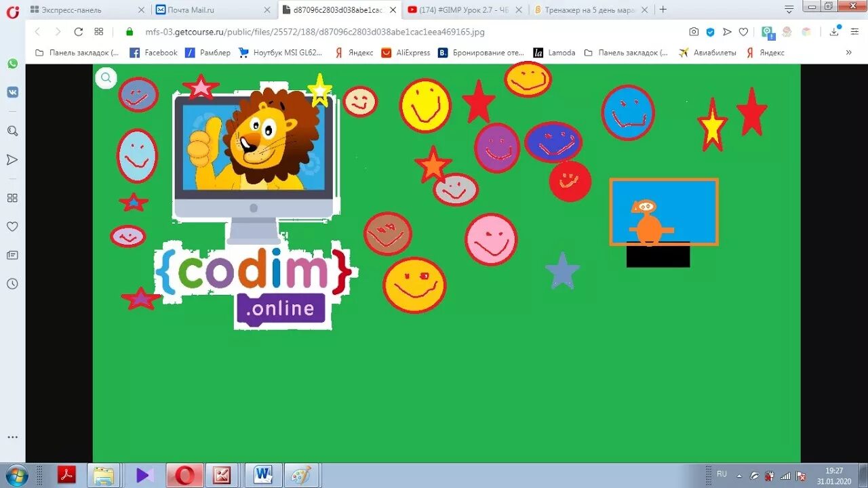This screenshot has height=488, width=868.
Task: Open start page grid icon in toolbar
Action: click(99, 32)
